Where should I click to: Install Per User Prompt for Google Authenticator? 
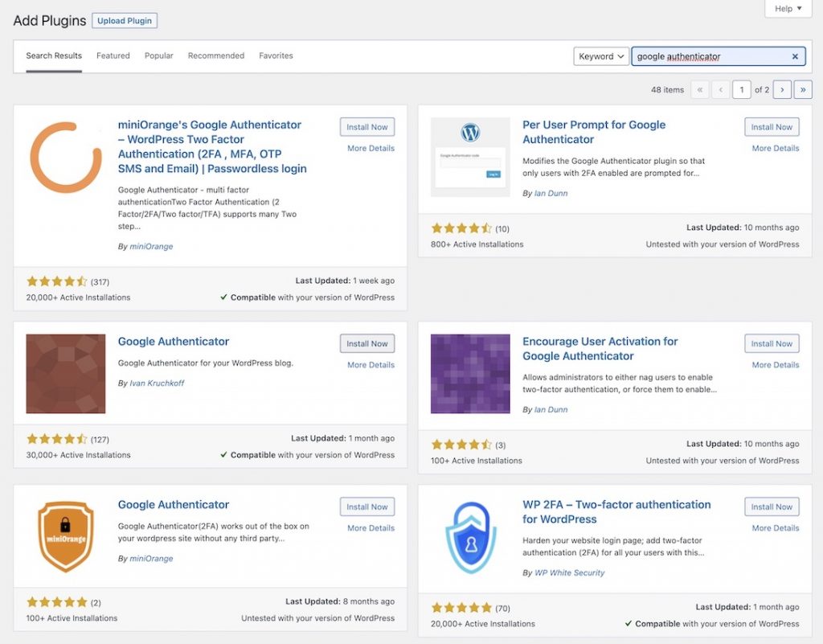[x=772, y=127]
